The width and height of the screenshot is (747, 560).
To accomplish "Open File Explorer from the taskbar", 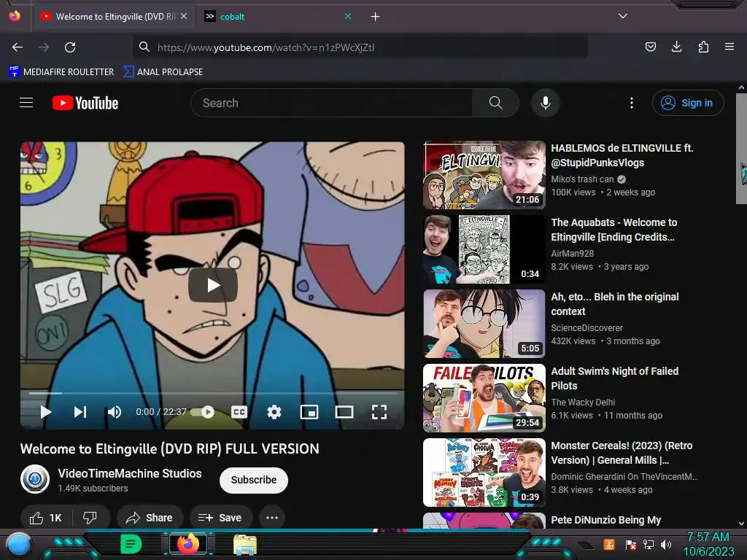I will pos(245,545).
